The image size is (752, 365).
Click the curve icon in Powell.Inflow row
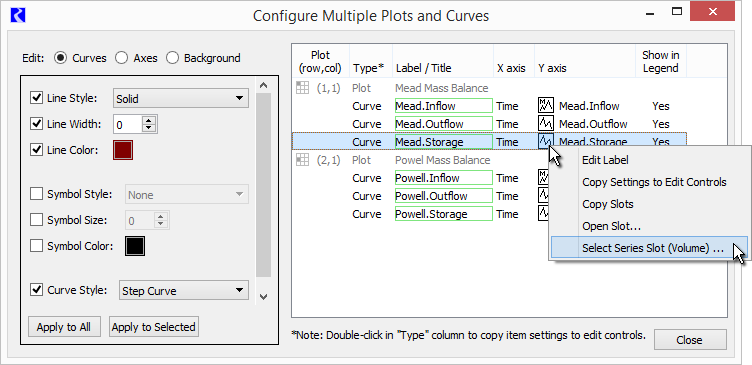(x=543, y=177)
